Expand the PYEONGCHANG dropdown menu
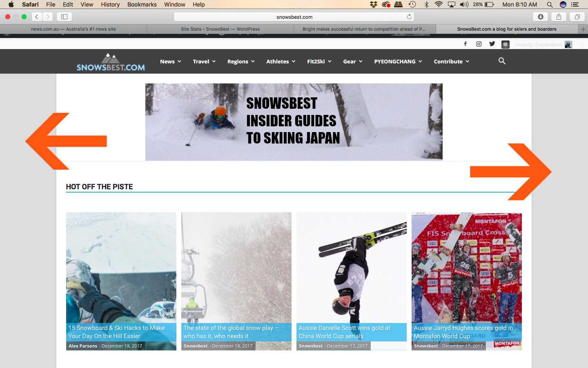 point(398,61)
